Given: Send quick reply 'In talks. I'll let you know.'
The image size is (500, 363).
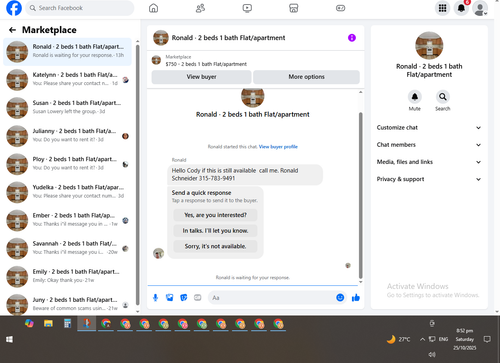Looking at the screenshot, I should click(215, 231).
